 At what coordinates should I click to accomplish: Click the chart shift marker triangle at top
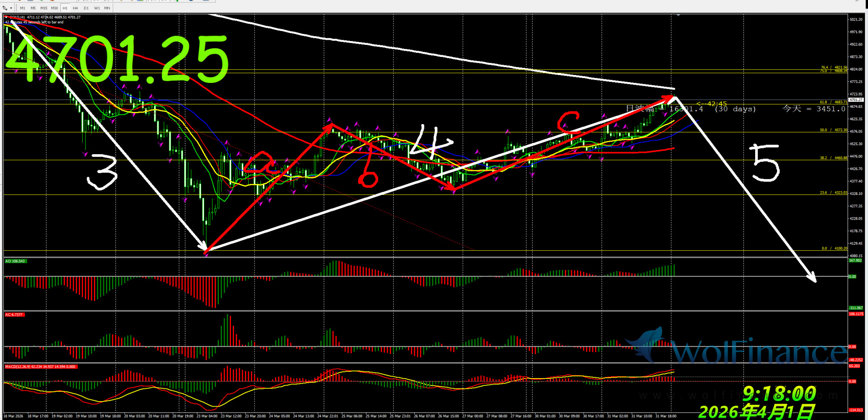[x=678, y=16]
